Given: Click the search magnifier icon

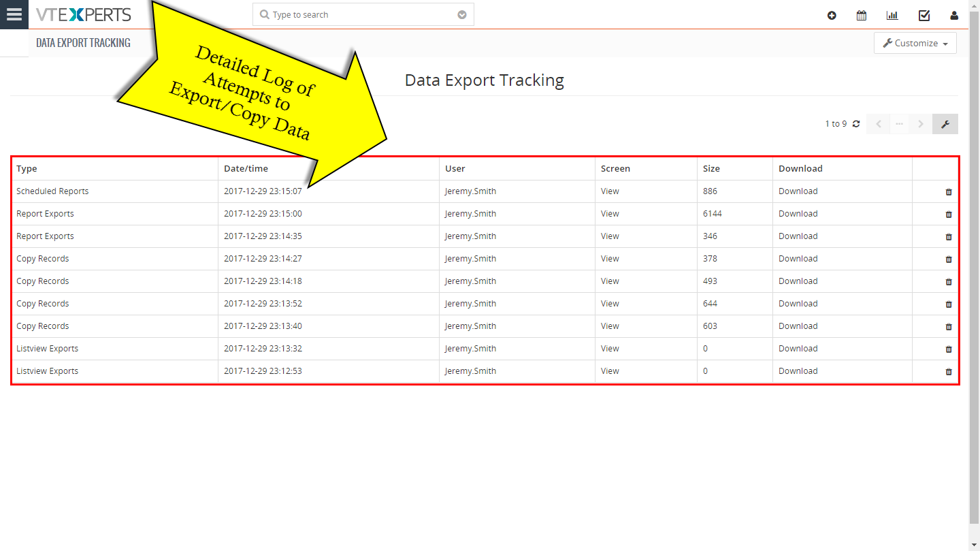Looking at the screenshot, I should click(x=264, y=15).
